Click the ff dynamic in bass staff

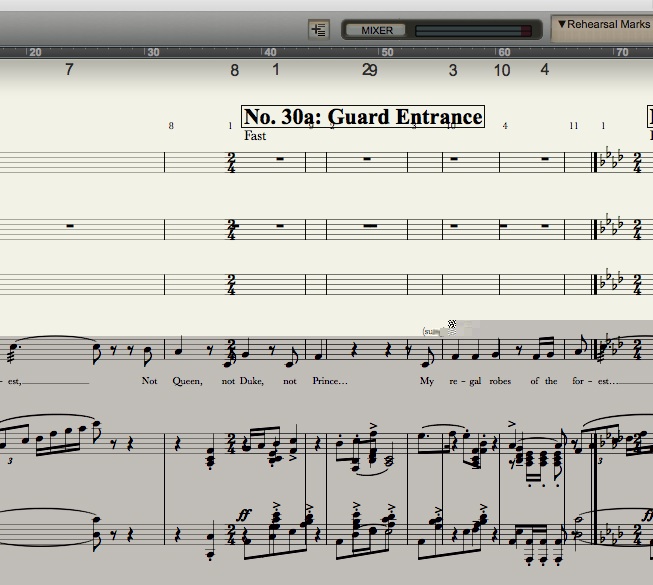tap(244, 516)
